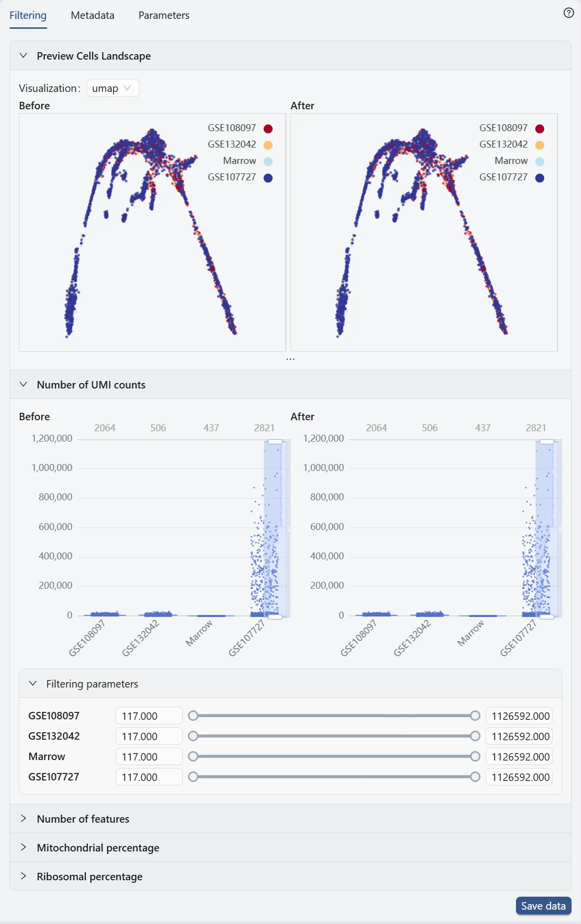Collapse the Filtering parameters panel
Viewport: 581px width, 924px height.
tap(33, 684)
